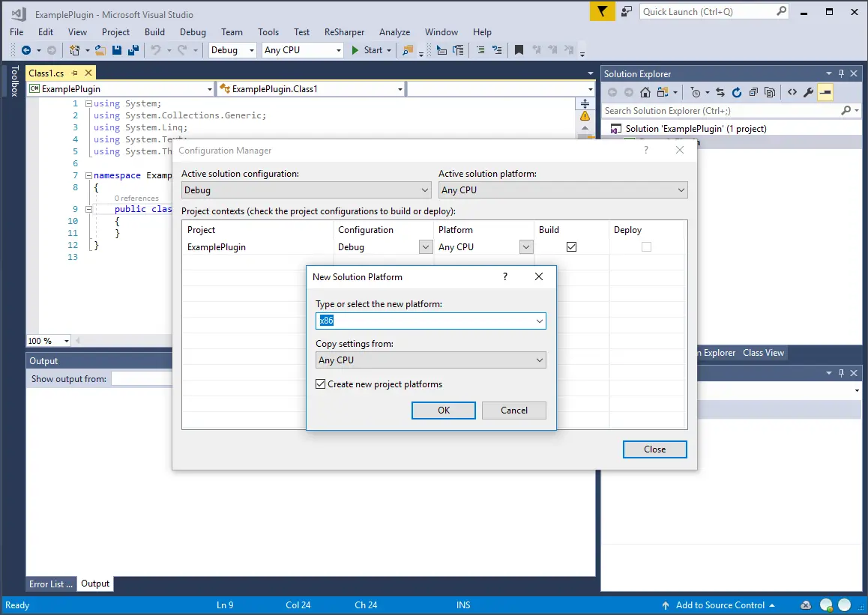Toggle the Preview Selected Items icon
The width and height of the screenshot is (868, 615).
[825, 92]
